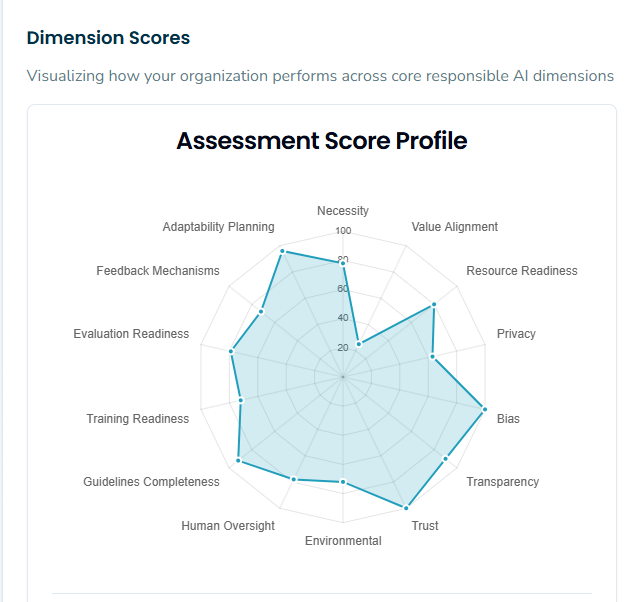
Task: Select the Guidelines Completeness data point
Action: tap(238, 461)
